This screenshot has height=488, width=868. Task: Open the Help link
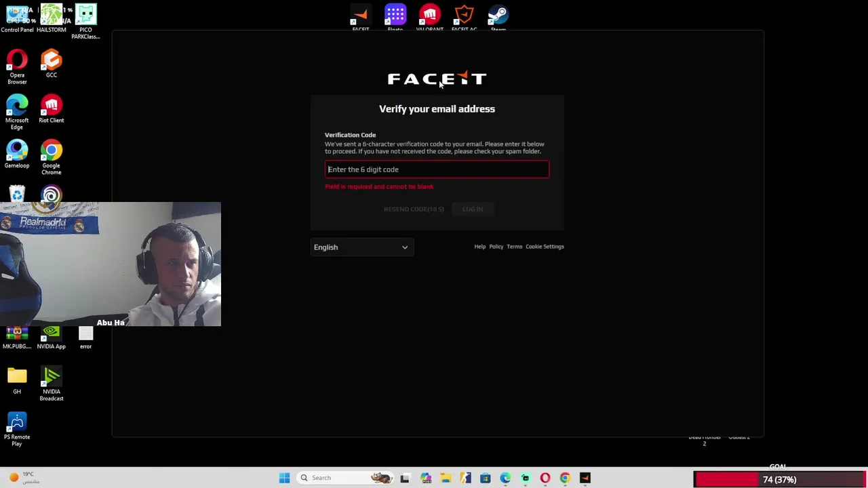point(480,247)
